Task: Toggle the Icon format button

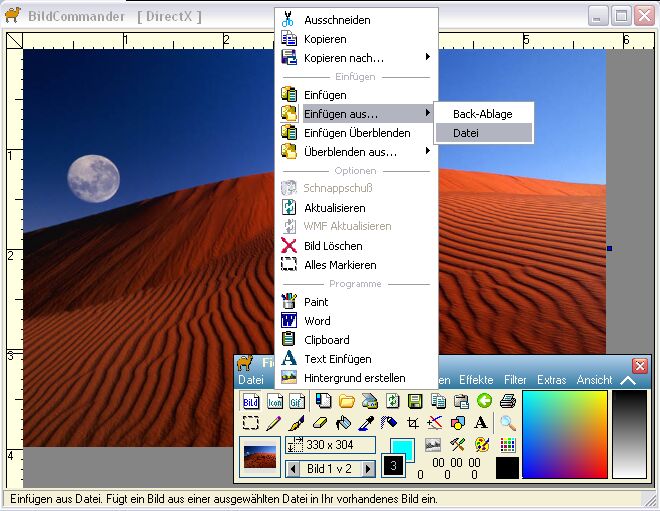Action: (x=273, y=401)
